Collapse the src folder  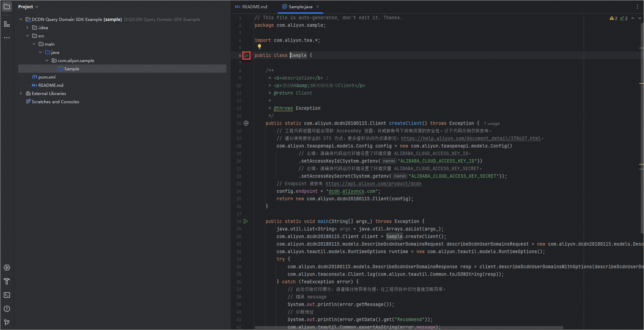27,36
